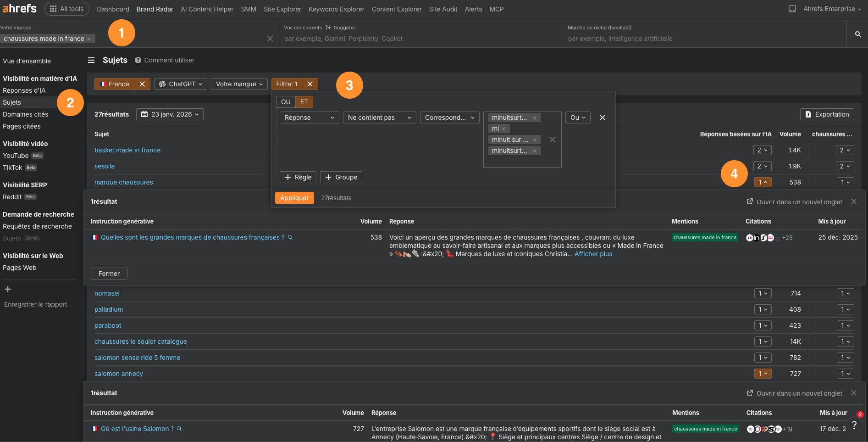Open the floating question mark help bubble
868x442 pixels.
pyautogui.click(x=854, y=425)
